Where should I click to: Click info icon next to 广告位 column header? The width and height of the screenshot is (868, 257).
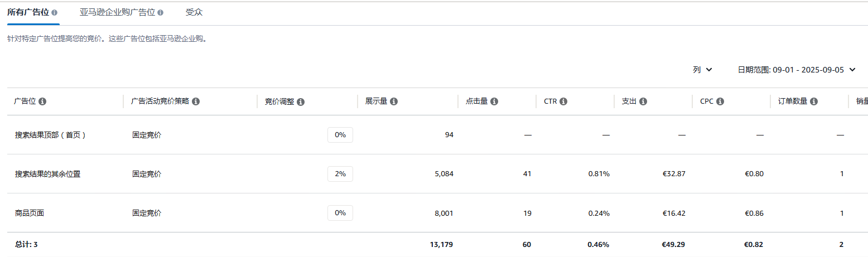(x=42, y=101)
